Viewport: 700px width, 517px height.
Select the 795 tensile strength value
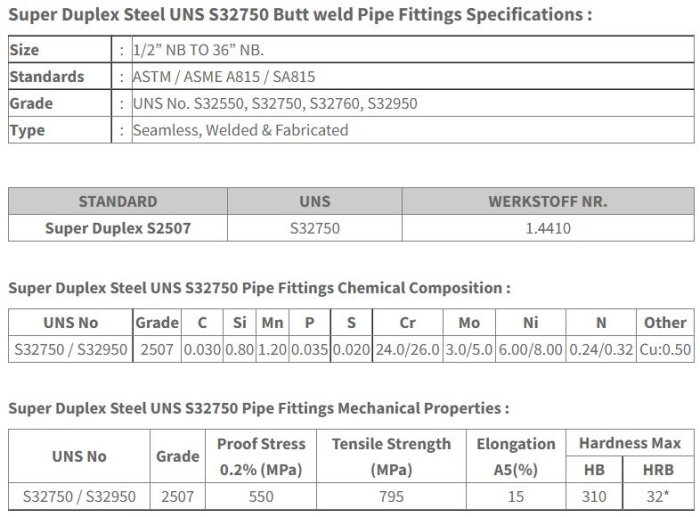391,495
